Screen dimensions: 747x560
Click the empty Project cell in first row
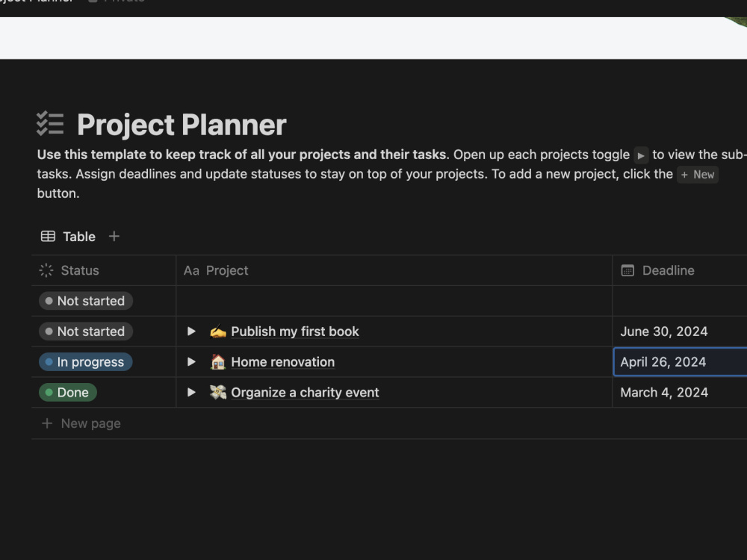click(394, 301)
